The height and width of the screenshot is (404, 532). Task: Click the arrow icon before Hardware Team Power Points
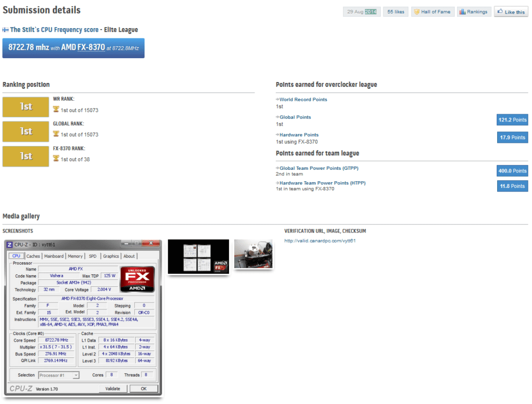[x=277, y=182]
